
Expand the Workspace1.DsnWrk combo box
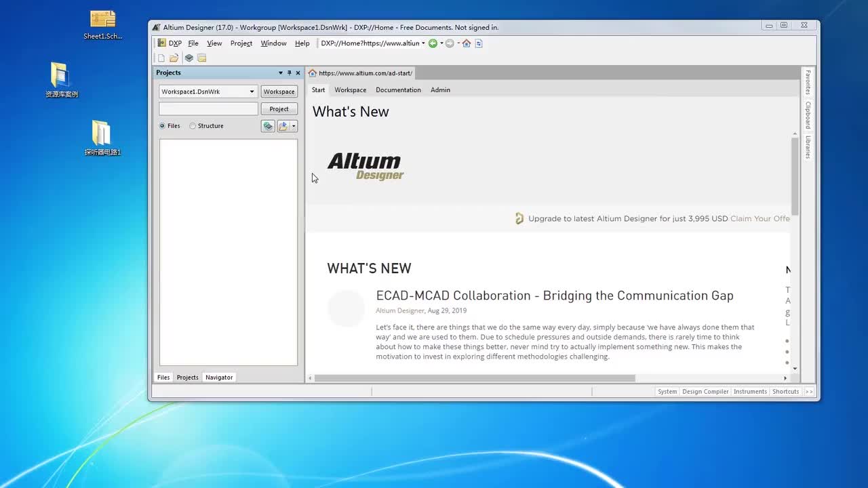tap(252, 91)
